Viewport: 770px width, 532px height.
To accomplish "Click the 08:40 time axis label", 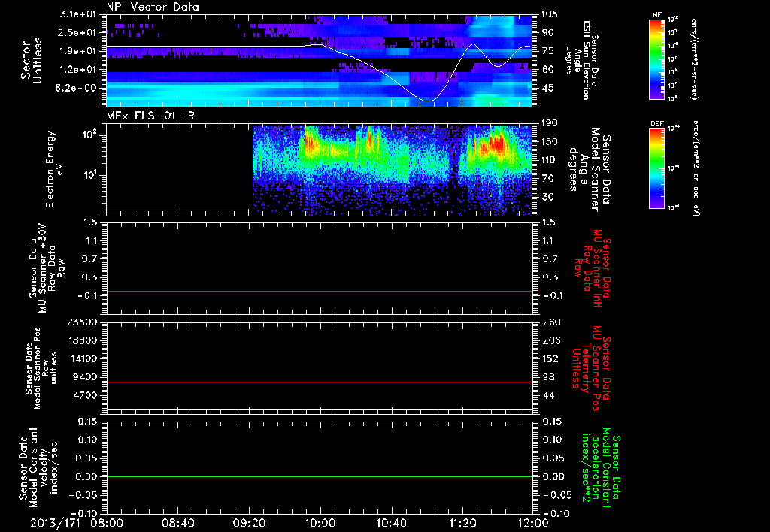I will (x=178, y=523).
